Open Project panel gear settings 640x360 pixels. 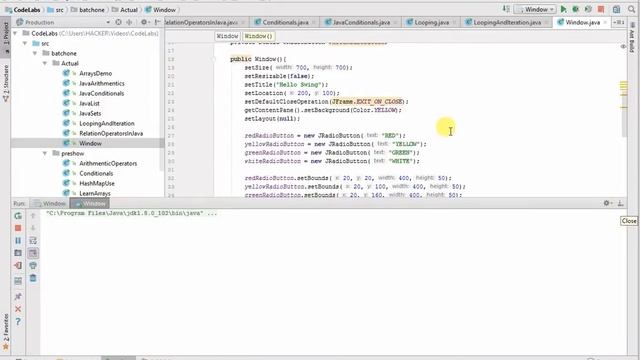(x=144, y=22)
